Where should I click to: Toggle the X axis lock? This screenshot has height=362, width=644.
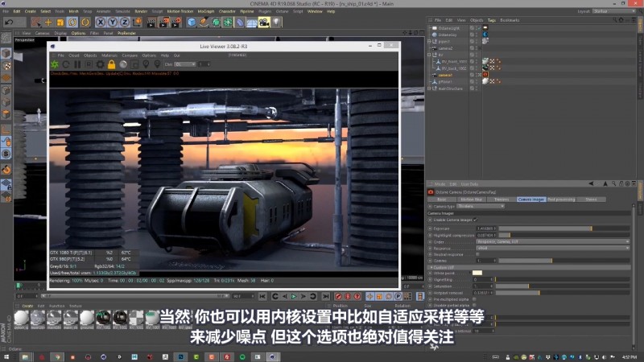tap(101, 23)
